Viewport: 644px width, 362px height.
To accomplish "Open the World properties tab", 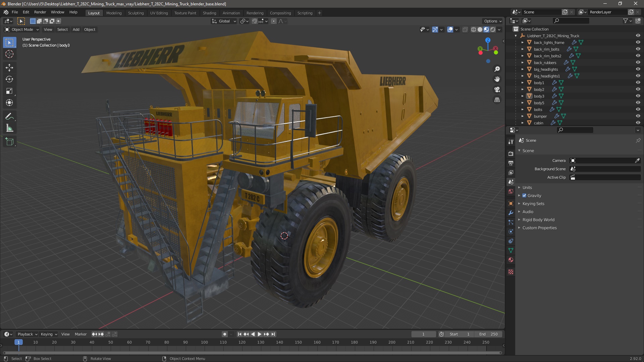I will tap(511, 191).
